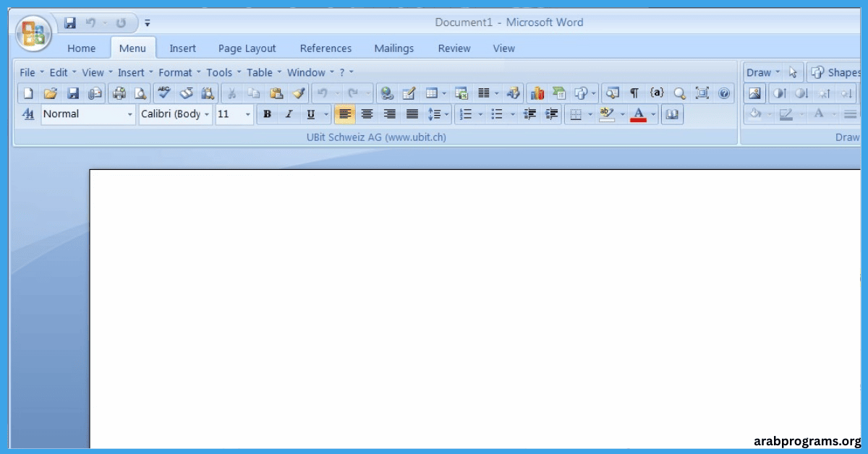
Task: Click the Insert Hyperlink globe icon
Action: coord(387,93)
